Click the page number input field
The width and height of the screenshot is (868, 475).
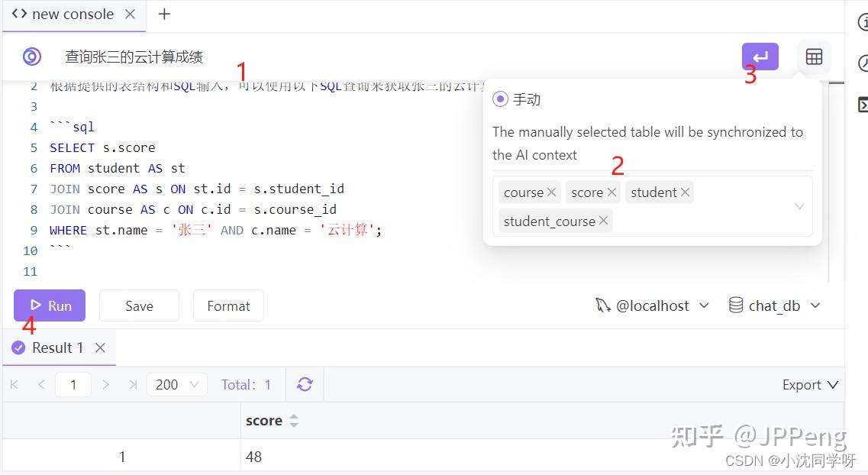coord(73,384)
